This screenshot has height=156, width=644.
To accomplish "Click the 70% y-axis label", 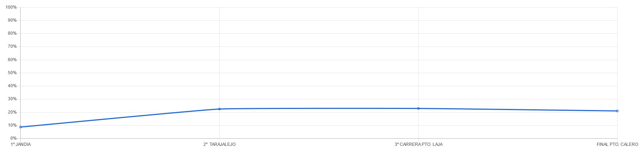I will (12, 46).
